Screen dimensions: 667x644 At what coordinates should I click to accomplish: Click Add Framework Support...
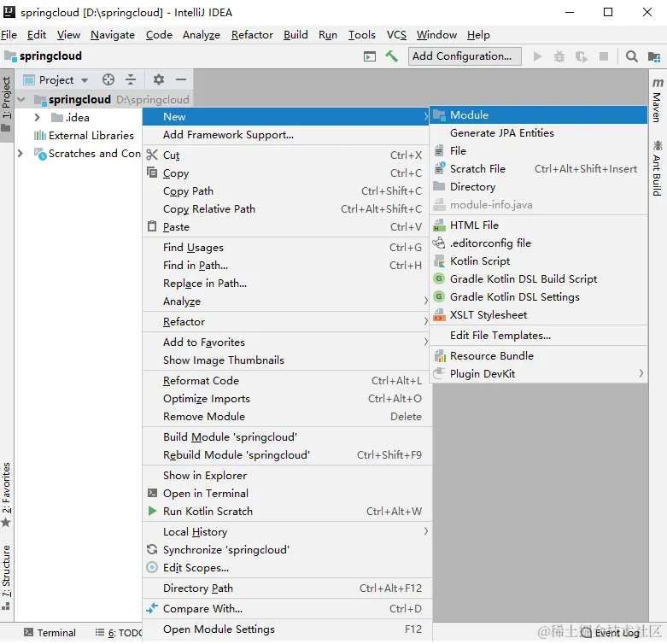tap(286, 134)
